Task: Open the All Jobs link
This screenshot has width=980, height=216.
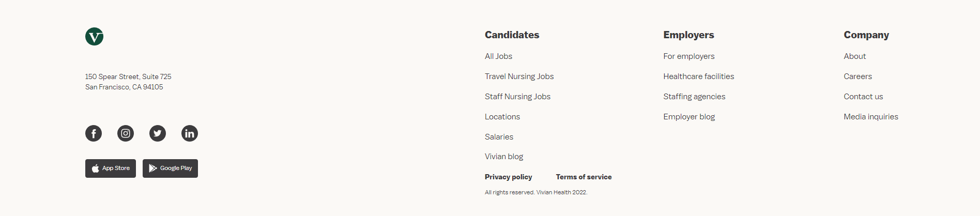Action: (x=498, y=56)
